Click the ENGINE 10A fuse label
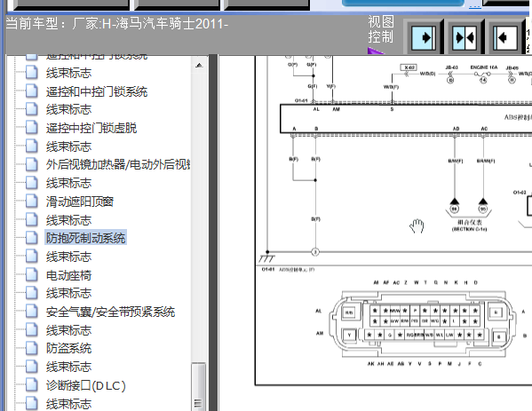The image size is (532, 411). click(x=483, y=67)
